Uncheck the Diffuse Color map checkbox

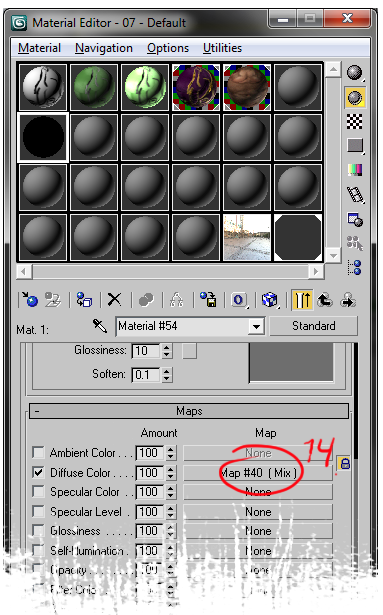click(38, 472)
